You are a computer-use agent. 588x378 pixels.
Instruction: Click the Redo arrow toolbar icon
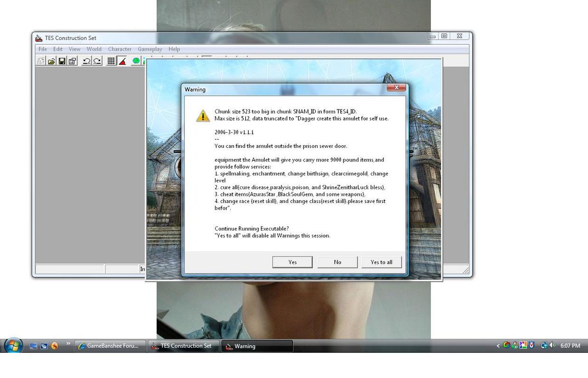tap(97, 61)
